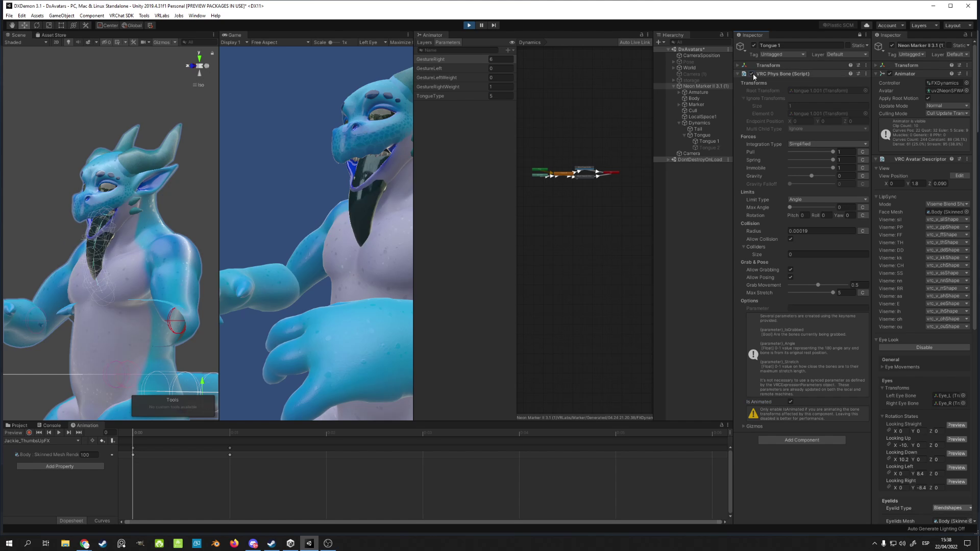Toggle the Allow Collision checkbox
The height and width of the screenshot is (551, 980).
point(791,239)
